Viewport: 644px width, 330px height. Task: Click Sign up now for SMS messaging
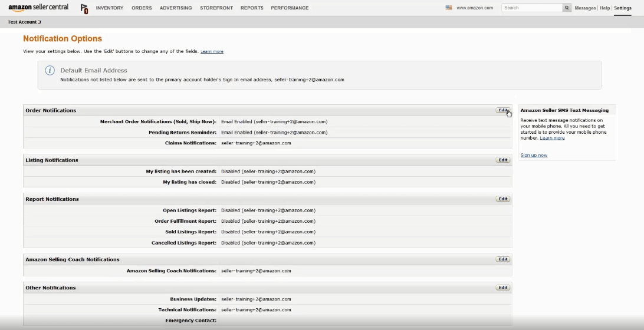(534, 155)
